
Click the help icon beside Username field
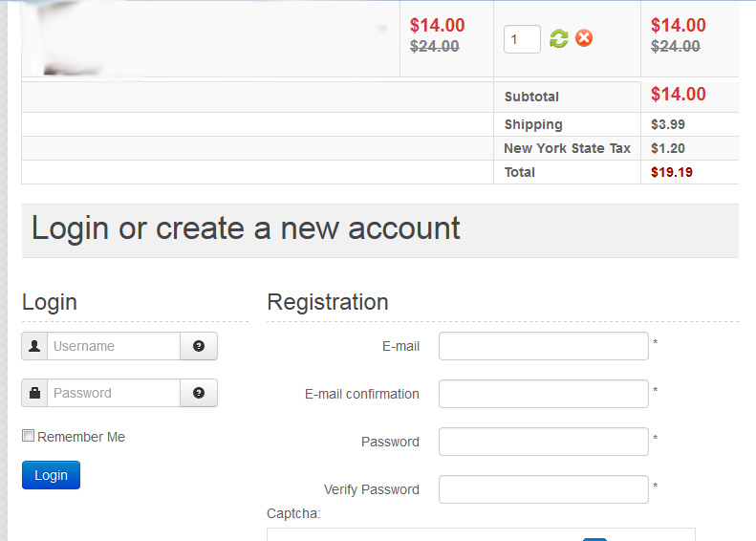coord(199,346)
